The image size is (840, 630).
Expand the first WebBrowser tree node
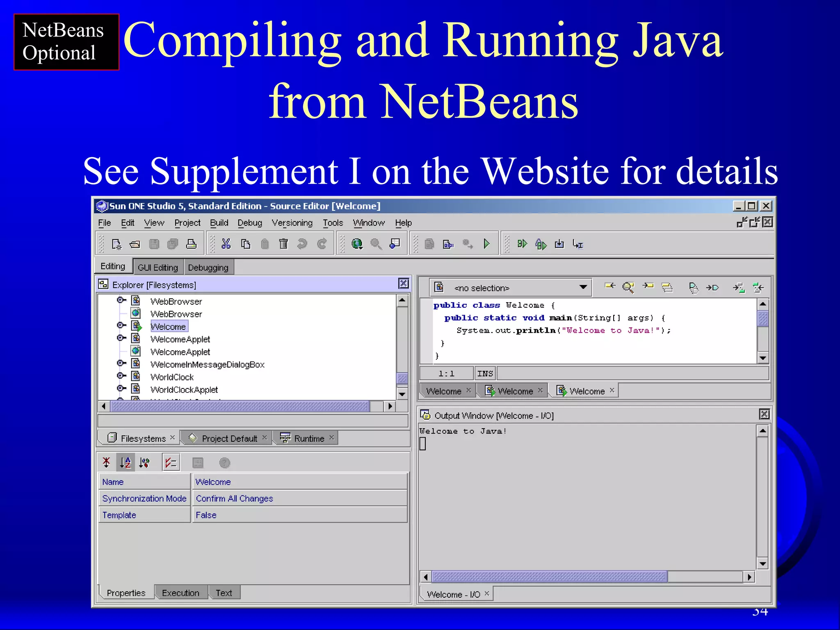[121, 300]
